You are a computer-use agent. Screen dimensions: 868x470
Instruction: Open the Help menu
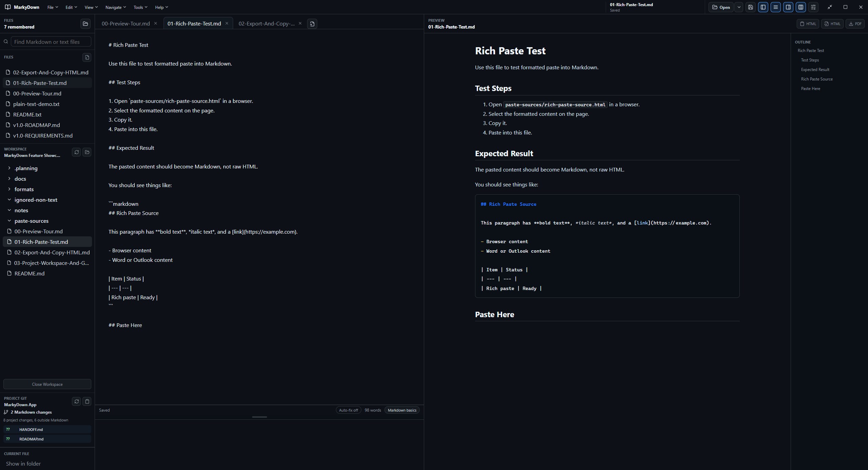(x=162, y=7)
